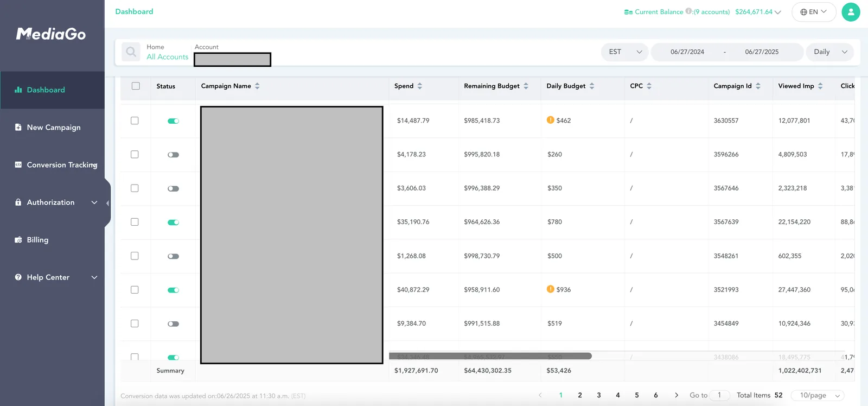
Task: Click the All Accounts link
Action: point(167,57)
